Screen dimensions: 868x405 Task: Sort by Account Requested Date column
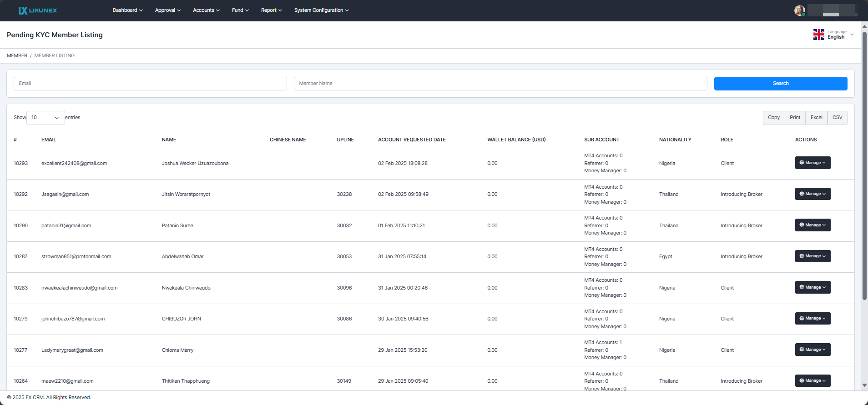tap(412, 140)
